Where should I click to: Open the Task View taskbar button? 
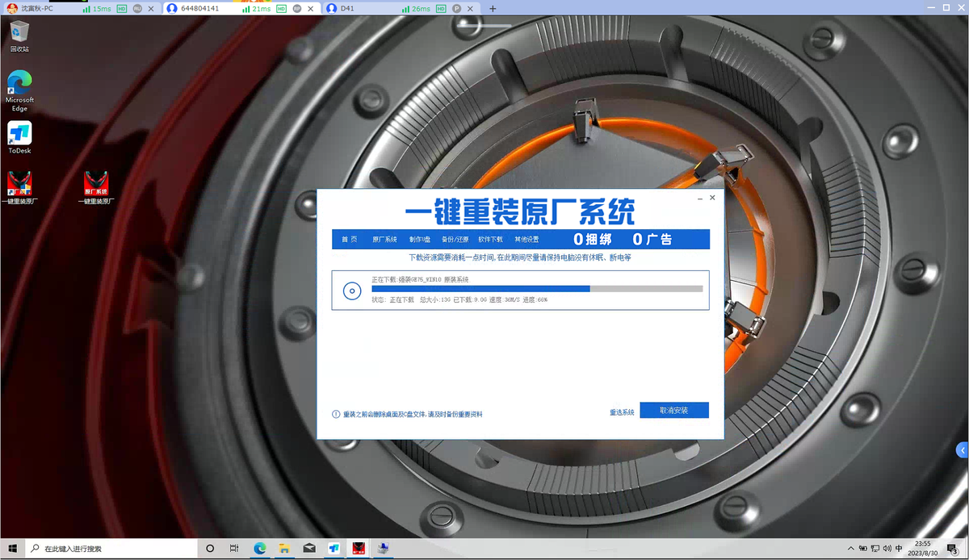coord(234,549)
